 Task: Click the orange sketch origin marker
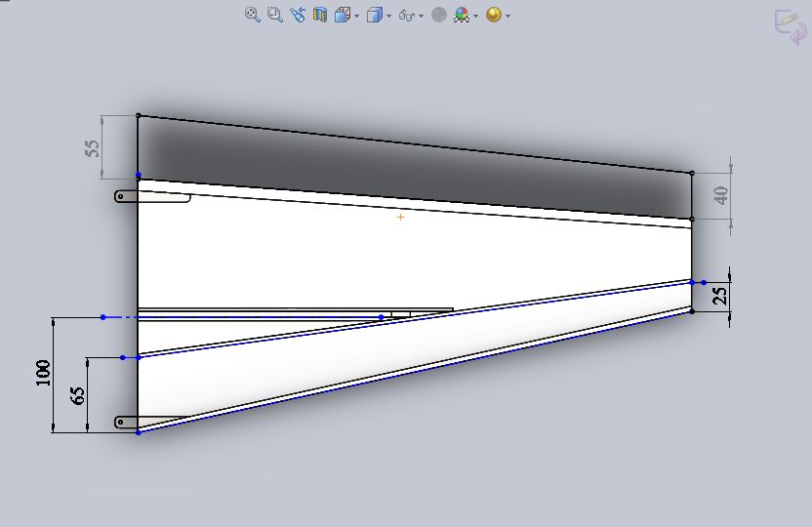pyautogui.click(x=400, y=217)
